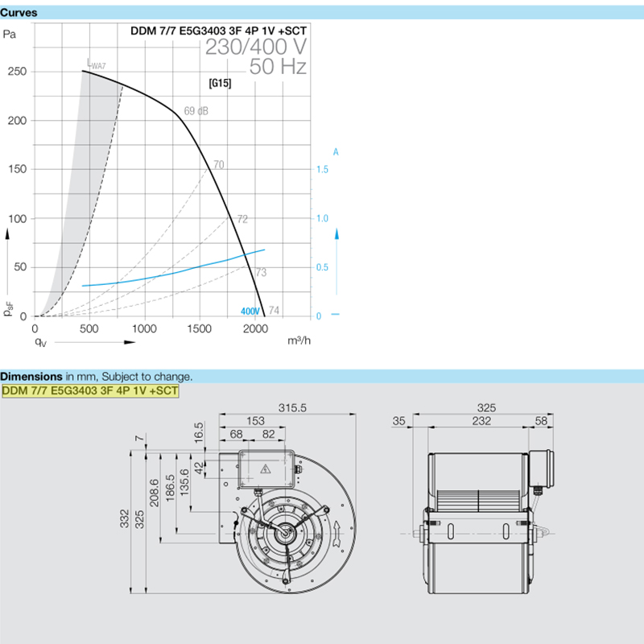Click the 'Dimensions' heading text
644x644 pixels.
click(x=31, y=376)
